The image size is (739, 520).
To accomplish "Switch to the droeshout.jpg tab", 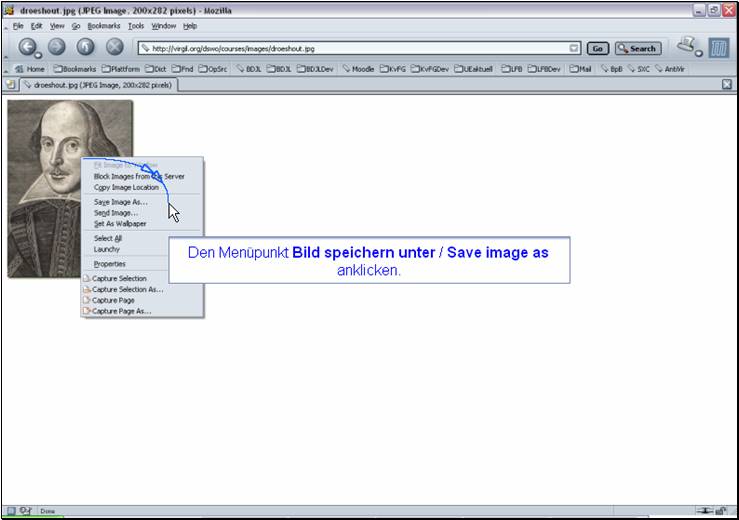I will pyautogui.click(x=95, y=85).
